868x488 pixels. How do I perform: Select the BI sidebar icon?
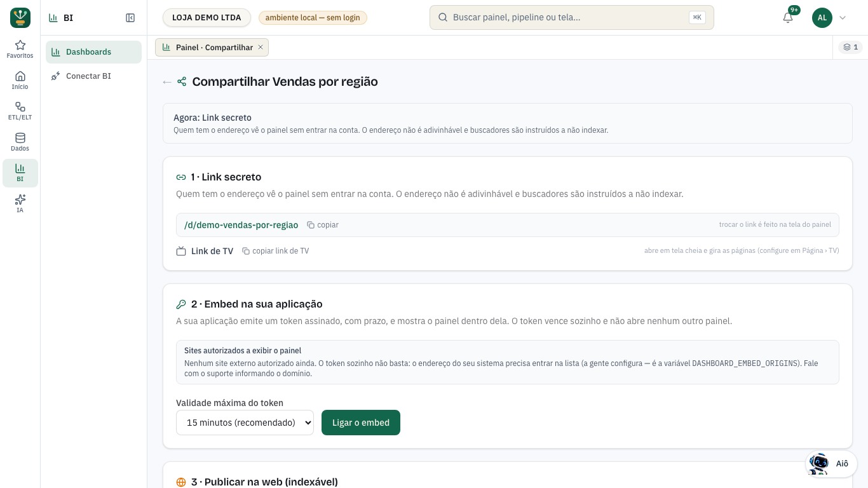[x=20, y=173]
